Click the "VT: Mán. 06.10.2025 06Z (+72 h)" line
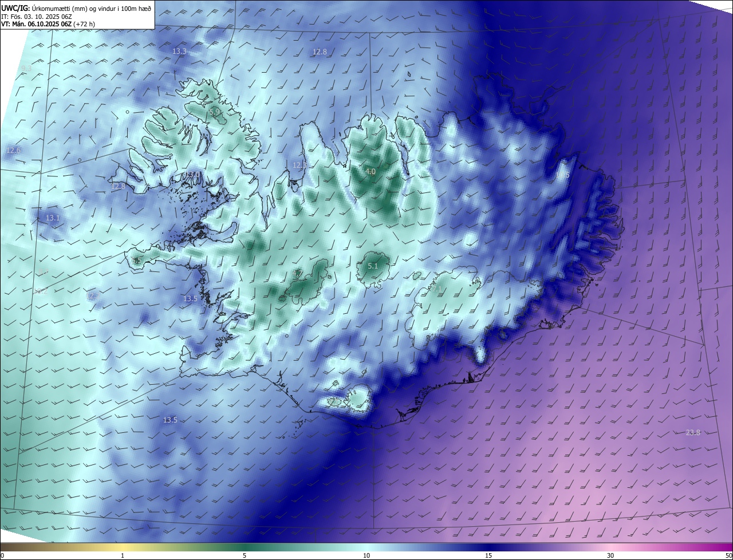Screen dimensions: 733x560 pos(48,24)
